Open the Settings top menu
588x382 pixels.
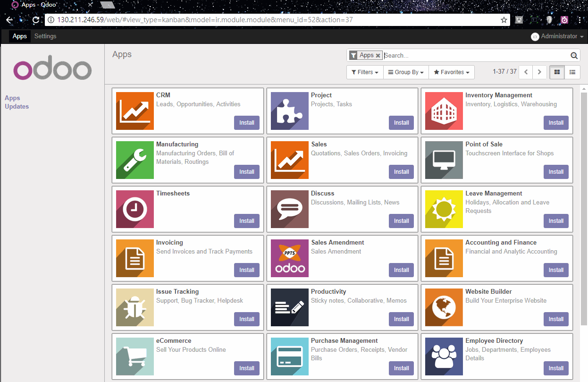point(45,36)
